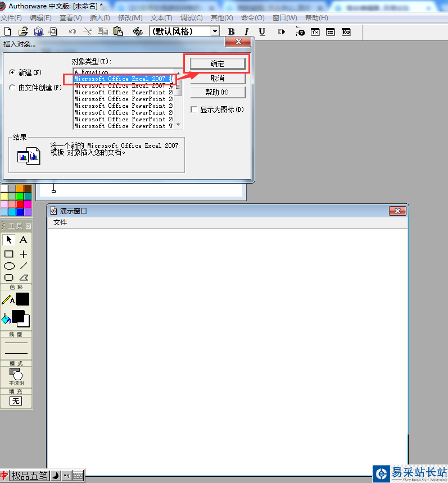
Task: Click object list scrollbar down arrow
Action: [178, 125]
